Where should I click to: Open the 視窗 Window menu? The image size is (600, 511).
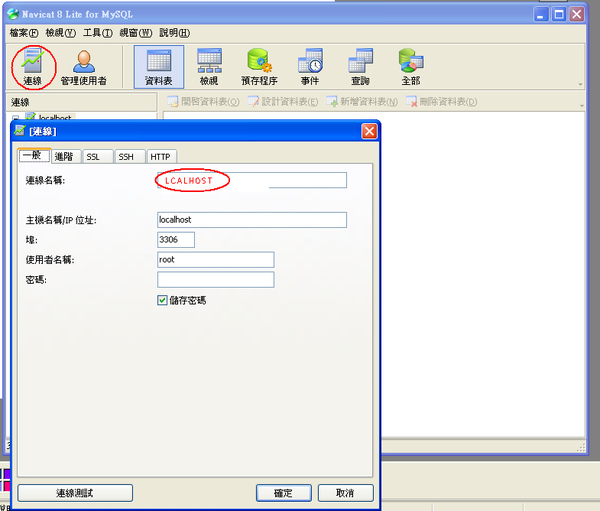[x=135, y=33]
